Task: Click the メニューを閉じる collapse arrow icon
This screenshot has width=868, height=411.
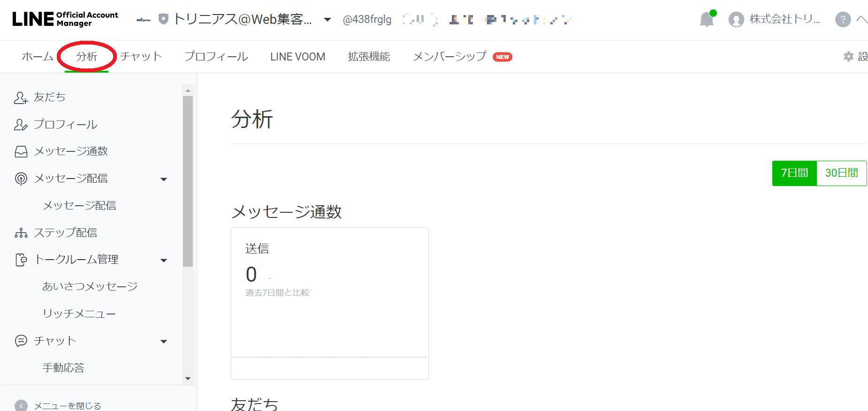Action: [21, 405]
